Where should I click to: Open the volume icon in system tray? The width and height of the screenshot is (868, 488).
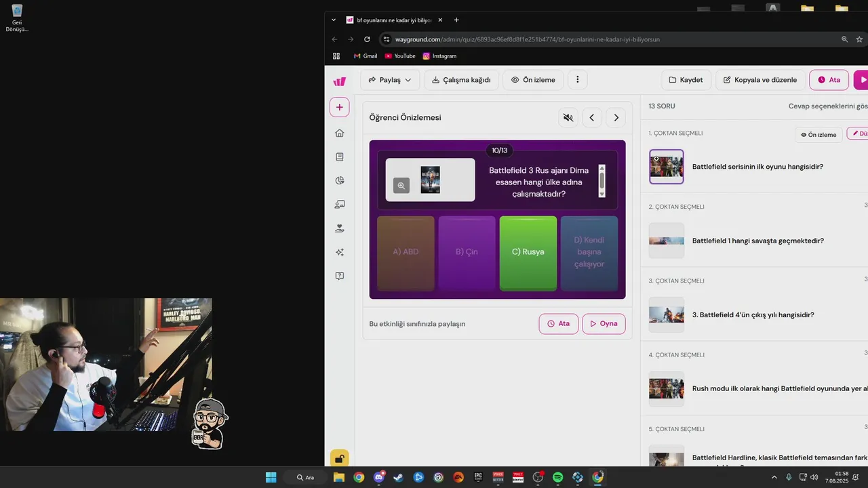tap(814, 477)
